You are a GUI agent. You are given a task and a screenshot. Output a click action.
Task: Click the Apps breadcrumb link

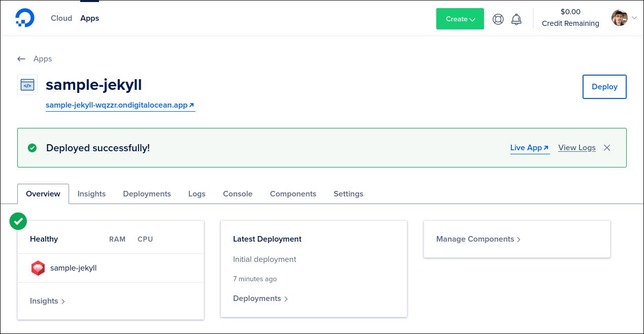coord(43,59)
